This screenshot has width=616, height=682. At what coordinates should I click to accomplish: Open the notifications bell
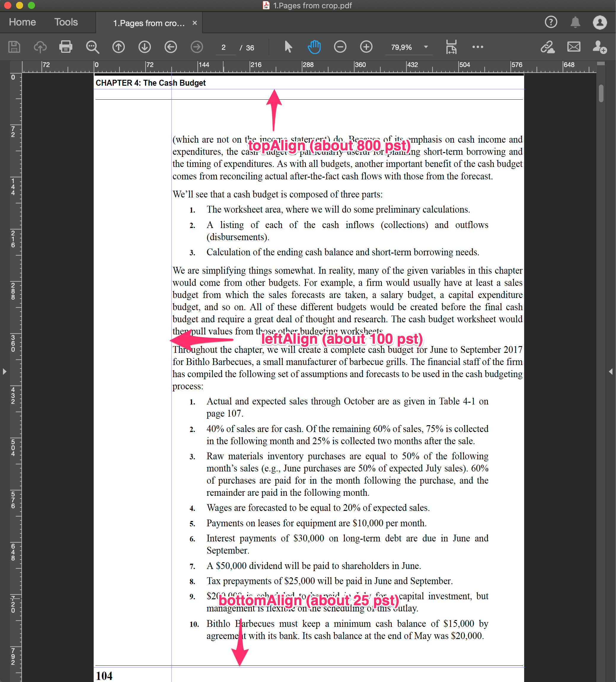575,22
